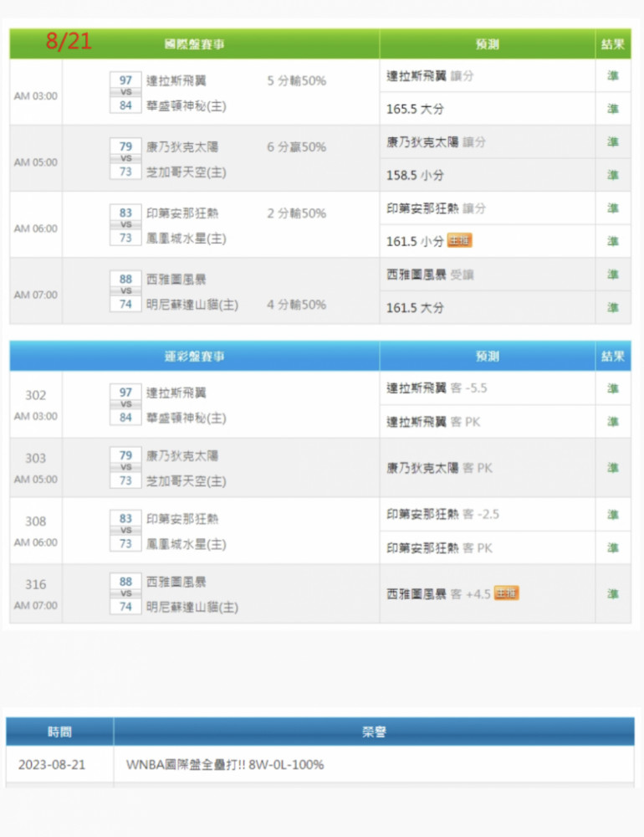The image size is (644, 837).
Task: Open 印第安那狂熱 讓分 prediction
Action: click(436, 208)
